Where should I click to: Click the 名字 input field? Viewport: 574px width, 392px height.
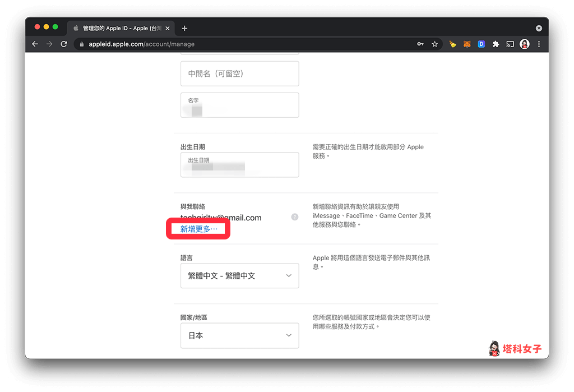click(x=240, y=105)
